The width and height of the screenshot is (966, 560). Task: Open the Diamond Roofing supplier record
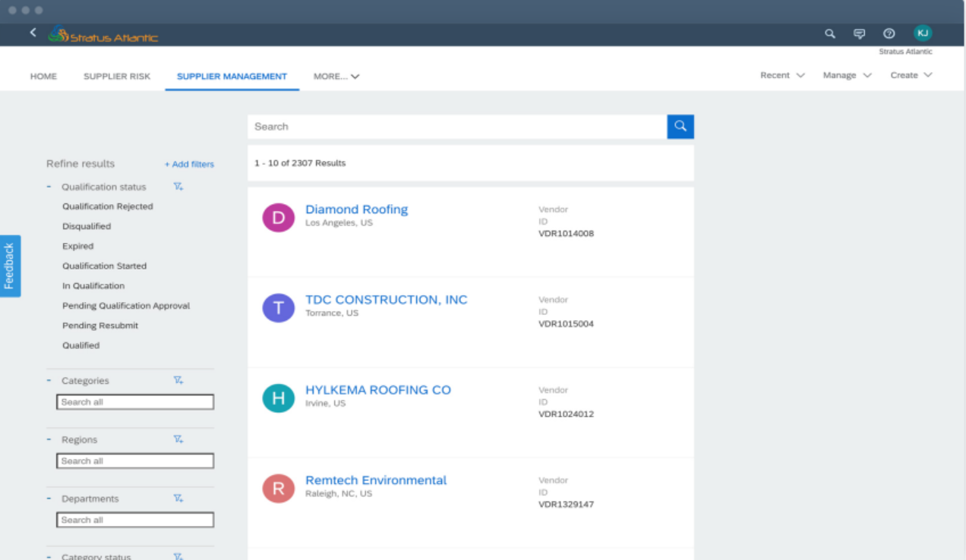click(x=357, y=209)
